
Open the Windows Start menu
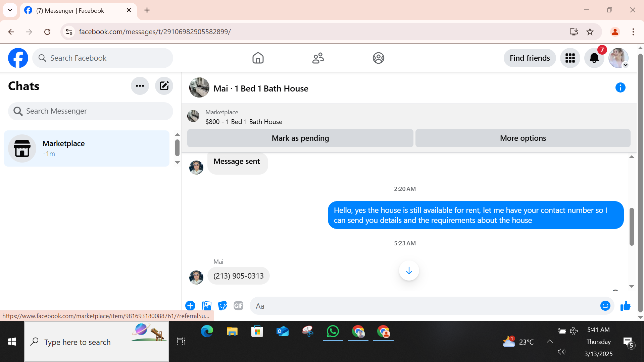click(12, 342)
